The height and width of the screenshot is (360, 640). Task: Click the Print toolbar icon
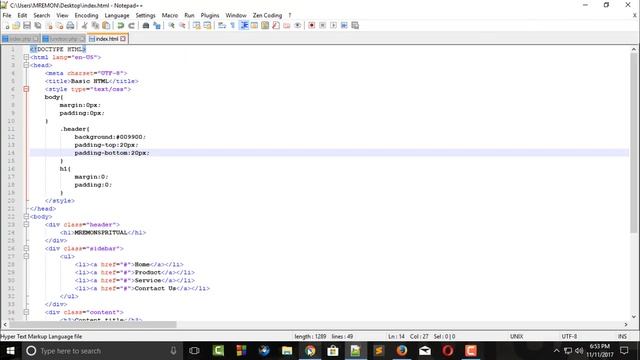click(70, 26)
